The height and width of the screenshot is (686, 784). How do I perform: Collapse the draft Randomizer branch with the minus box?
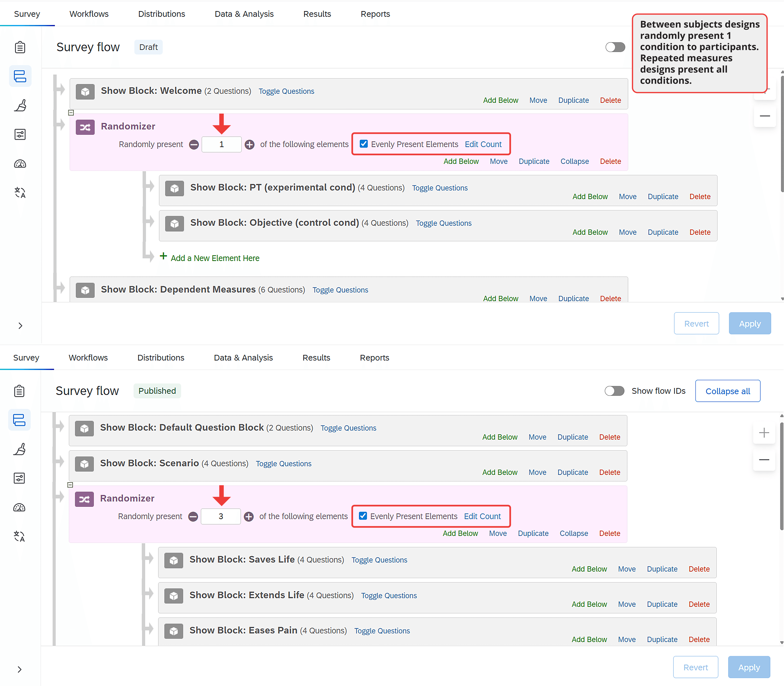tap(71, 112)
